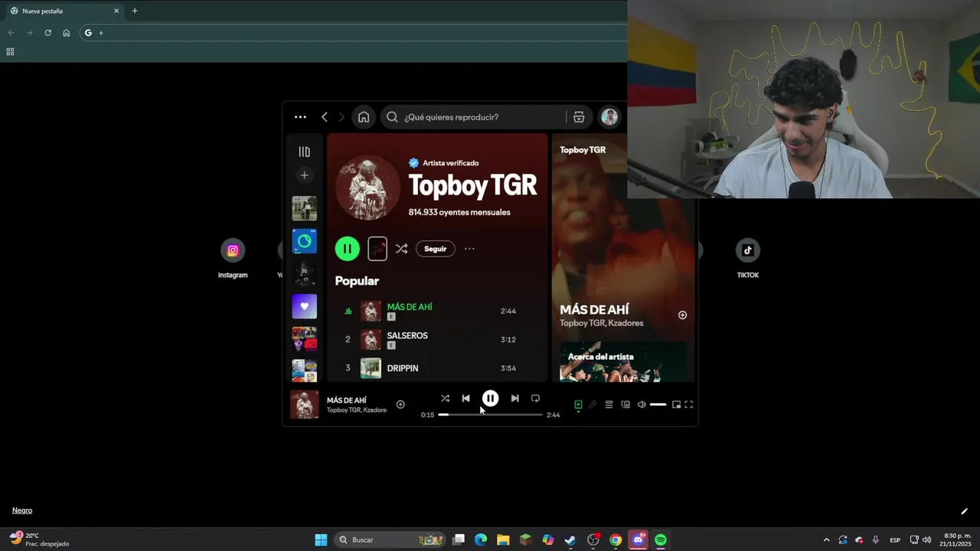The width and height of the screenshot is (980, 551).
Task: Open the Browse icon in Spotify search bar
Action: point(579,117)
